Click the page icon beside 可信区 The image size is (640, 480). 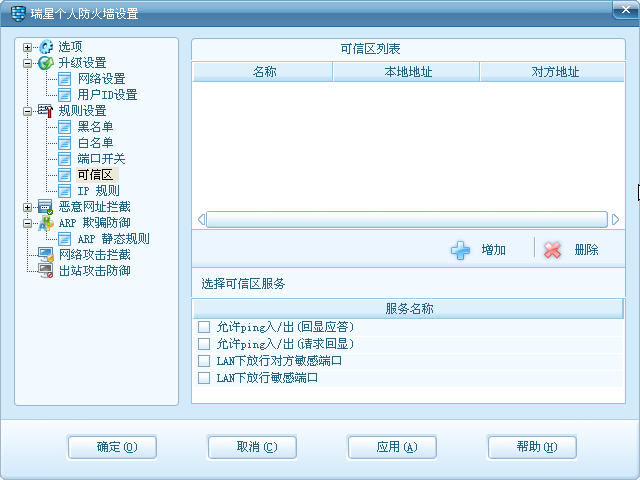64,175
